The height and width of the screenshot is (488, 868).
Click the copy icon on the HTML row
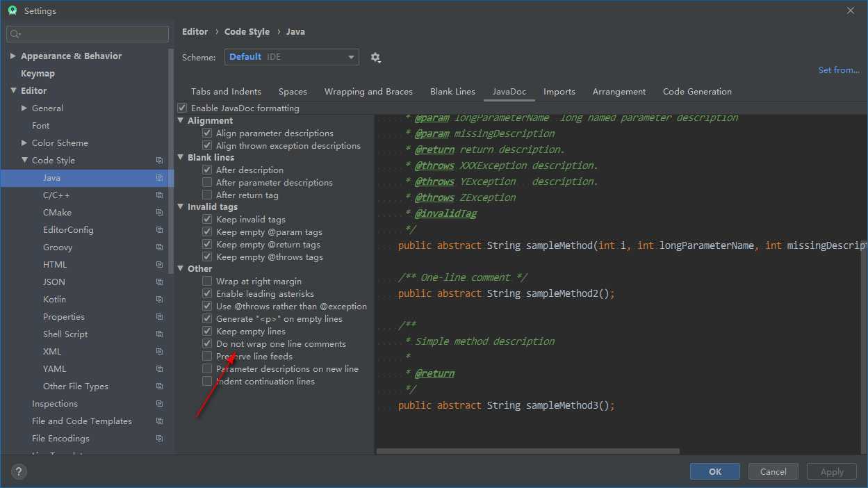coord(159,265)
